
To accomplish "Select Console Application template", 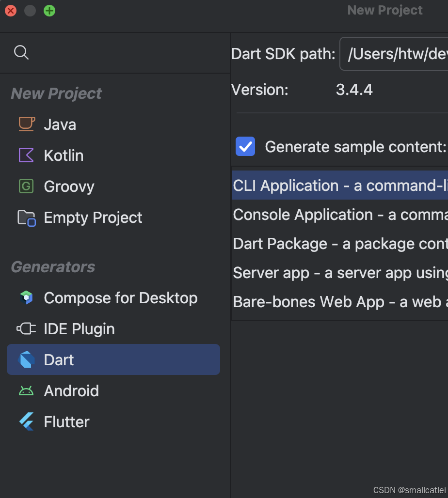I will [339, 215].
